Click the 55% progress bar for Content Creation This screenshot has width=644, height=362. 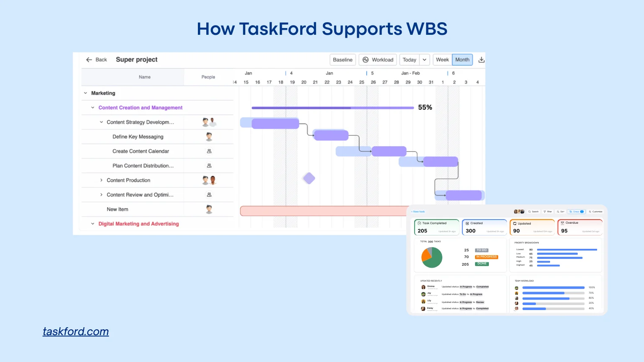[x=332, y=108]
